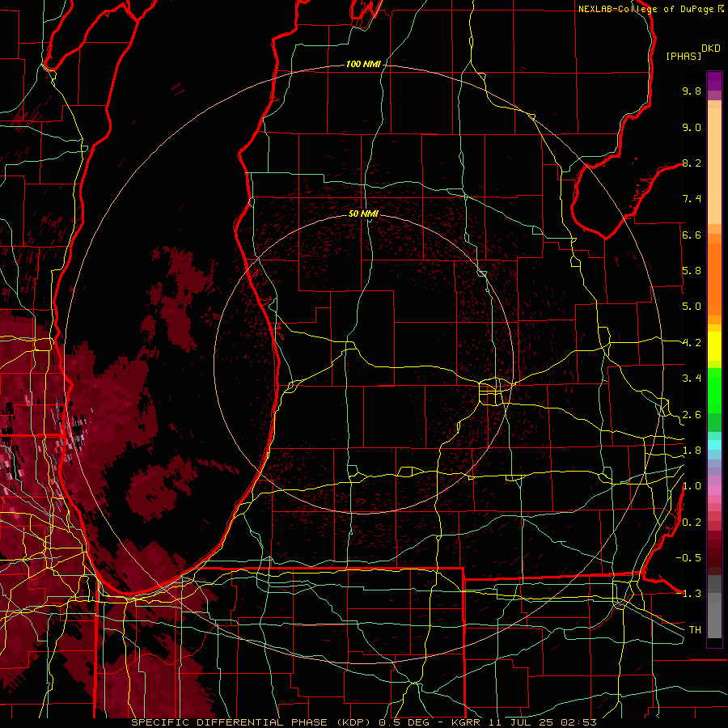Click the 2.6 legend value
The height and width of the screenshot is (728, 728).
(692, 415)
